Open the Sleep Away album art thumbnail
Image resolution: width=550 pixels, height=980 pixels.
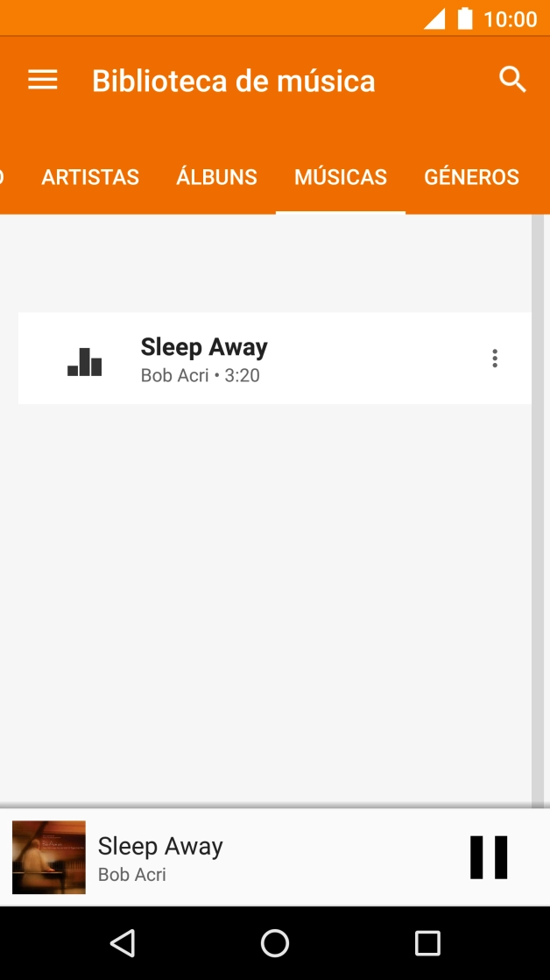pyautogui.click(x=49, y=857)
